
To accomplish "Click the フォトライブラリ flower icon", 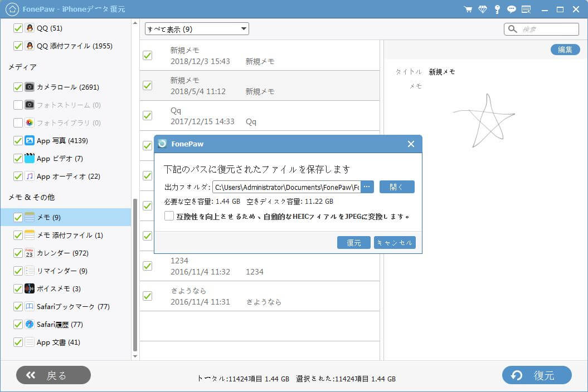I will (x=30, y=122).
